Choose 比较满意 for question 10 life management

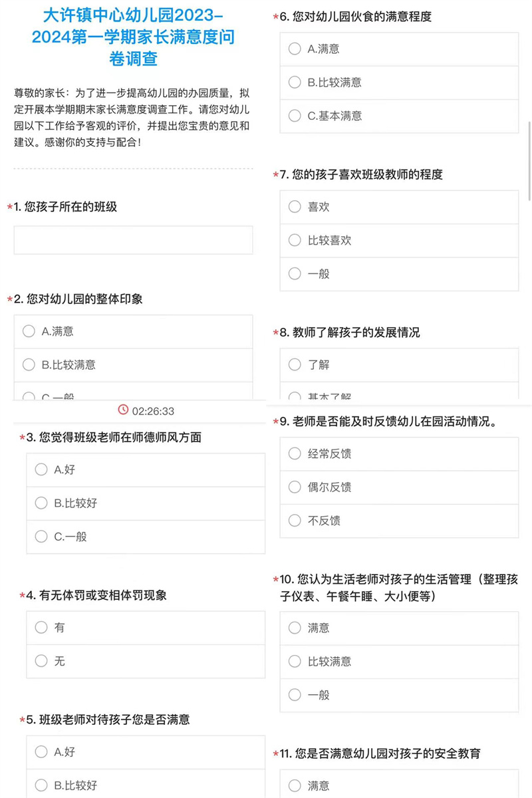pyautogui.click(x=295, y=662)
